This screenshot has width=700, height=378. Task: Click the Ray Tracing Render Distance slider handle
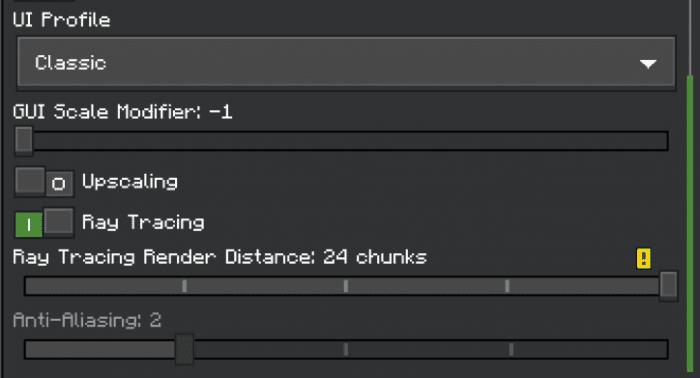pos(668,285)
